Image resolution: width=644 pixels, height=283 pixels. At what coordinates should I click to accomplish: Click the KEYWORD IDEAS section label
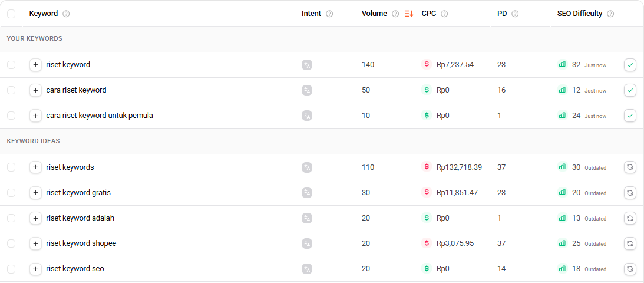tap(33, 141)
